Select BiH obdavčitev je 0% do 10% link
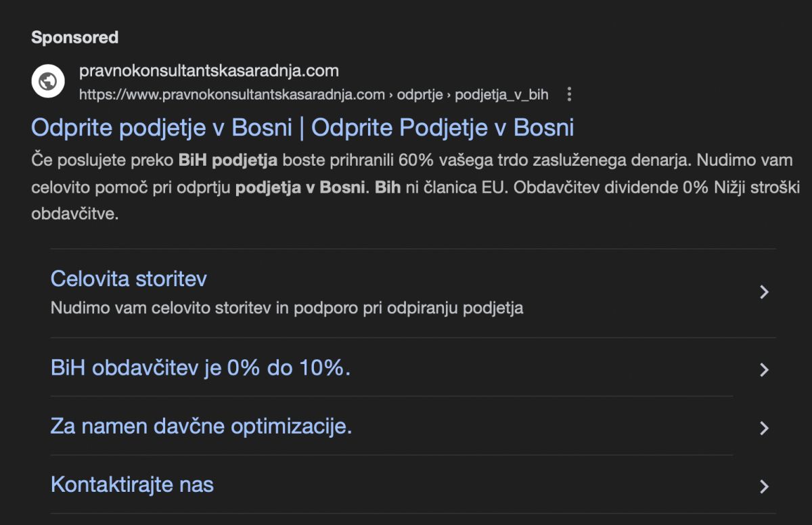812x525 pixels. point(201,369)
